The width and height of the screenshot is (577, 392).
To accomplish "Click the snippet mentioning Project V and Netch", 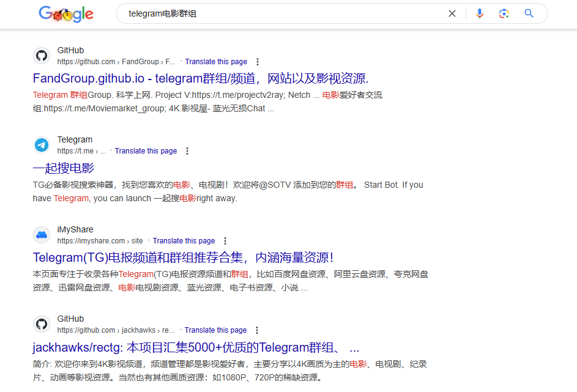I will tap(207, 102).
